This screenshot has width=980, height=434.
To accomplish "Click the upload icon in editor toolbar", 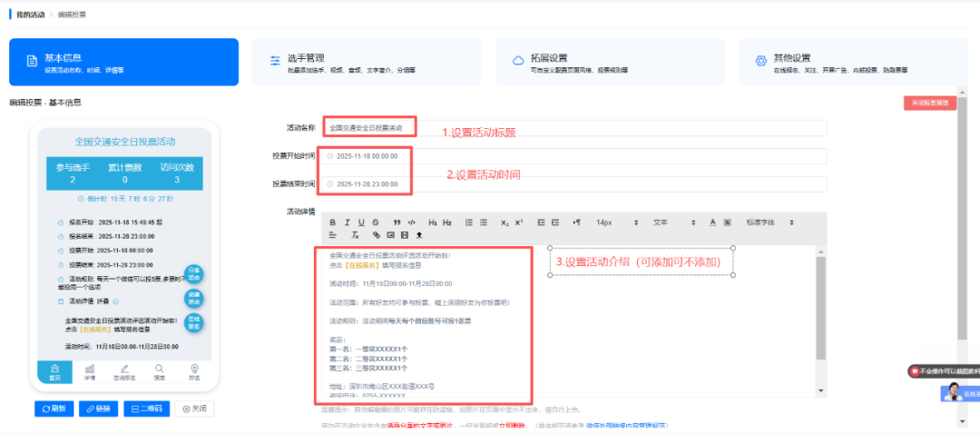I will (x=418, y=235).
